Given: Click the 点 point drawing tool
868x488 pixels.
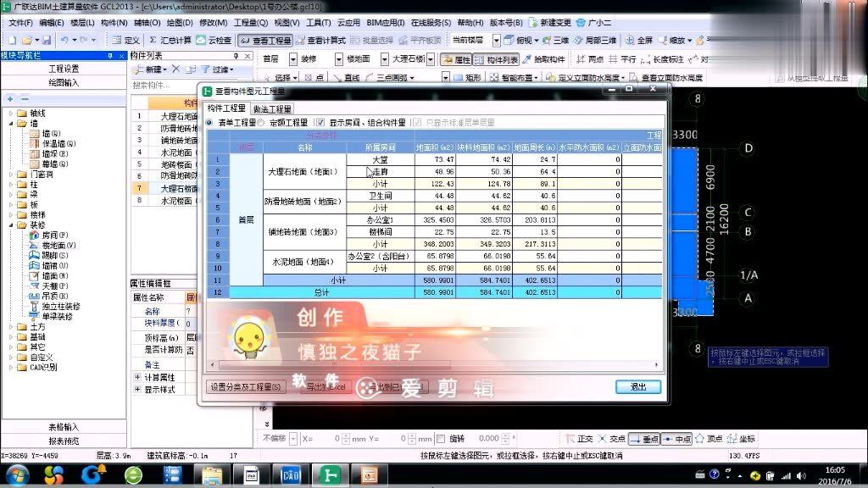Looking at the screenshot, I should pos(314,78).
